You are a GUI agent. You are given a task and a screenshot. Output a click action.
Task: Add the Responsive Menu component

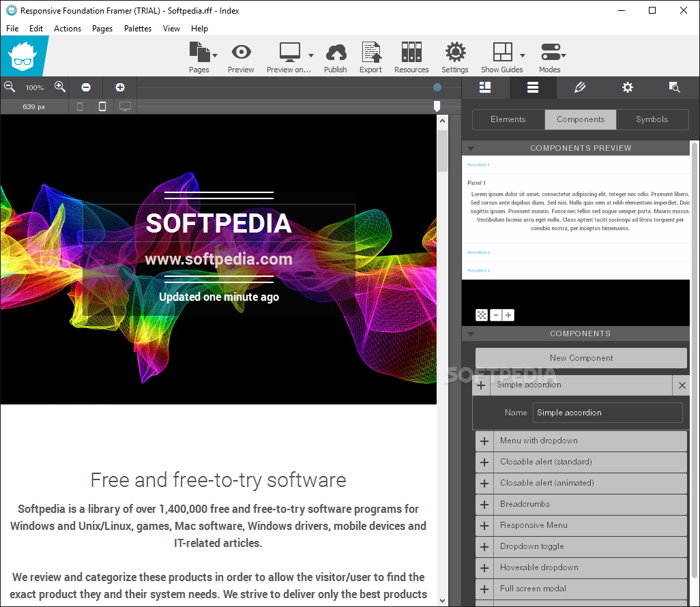click(x=484, y=526)
